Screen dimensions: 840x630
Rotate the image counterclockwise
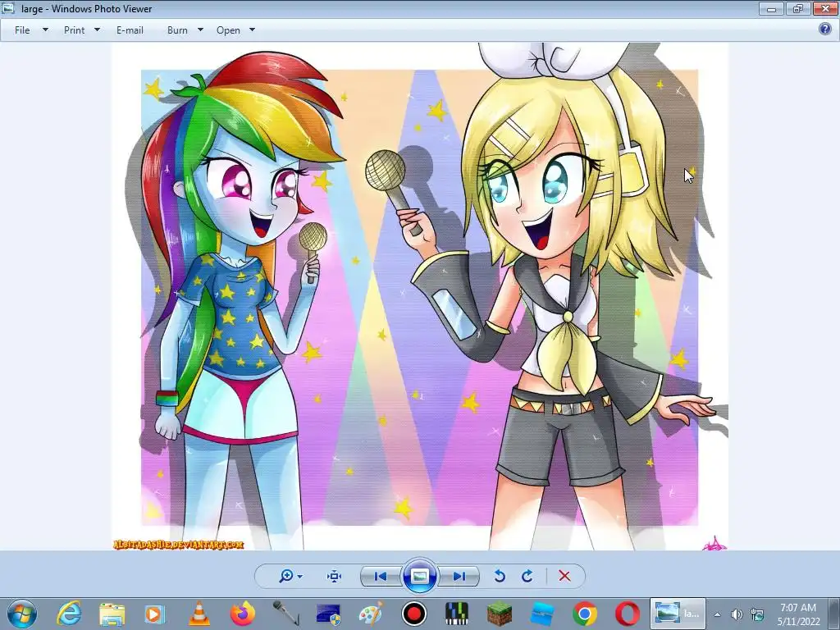pos(500,576)
